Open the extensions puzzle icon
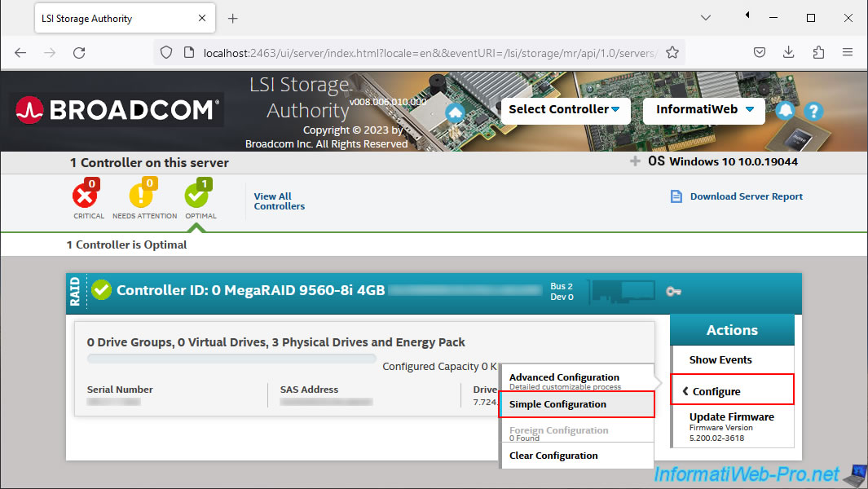The height and width of the screenshot is (489, 868). pyautogui.click(x=818, y=53)
